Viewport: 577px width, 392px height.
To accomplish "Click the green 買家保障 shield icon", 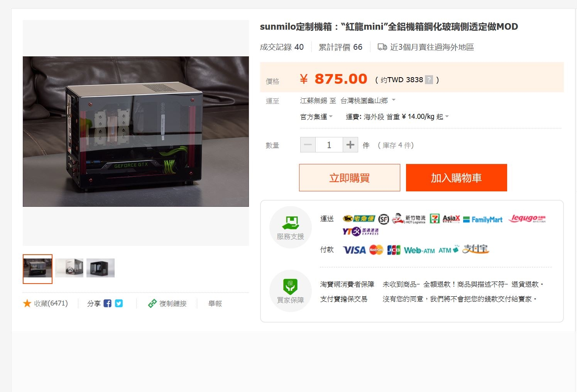I will pos(290,287).
